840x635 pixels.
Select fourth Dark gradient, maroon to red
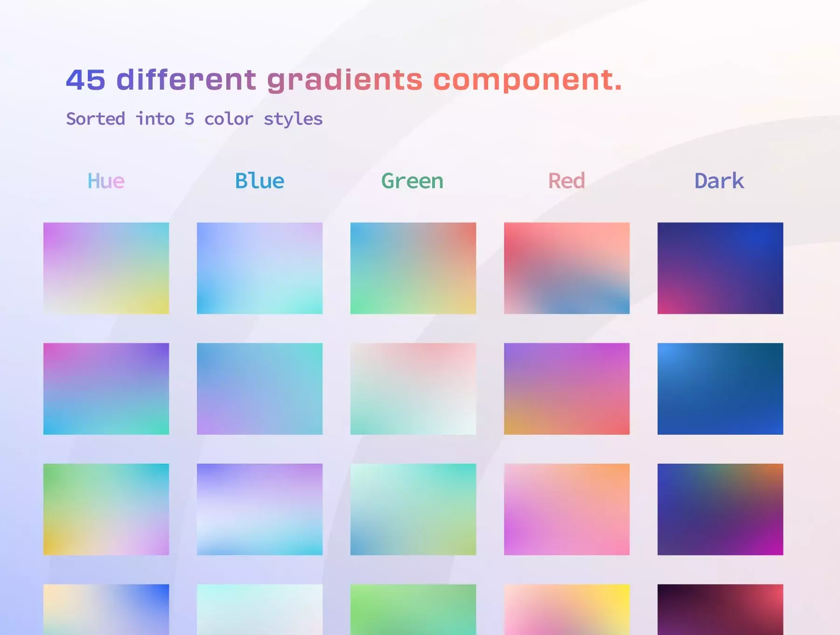(x=720, y=609)
